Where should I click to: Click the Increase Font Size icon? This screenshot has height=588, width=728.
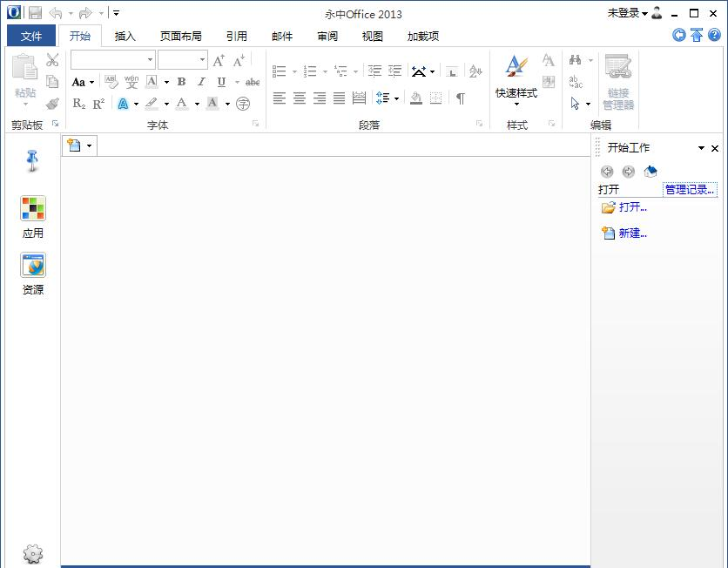point(219,61)
